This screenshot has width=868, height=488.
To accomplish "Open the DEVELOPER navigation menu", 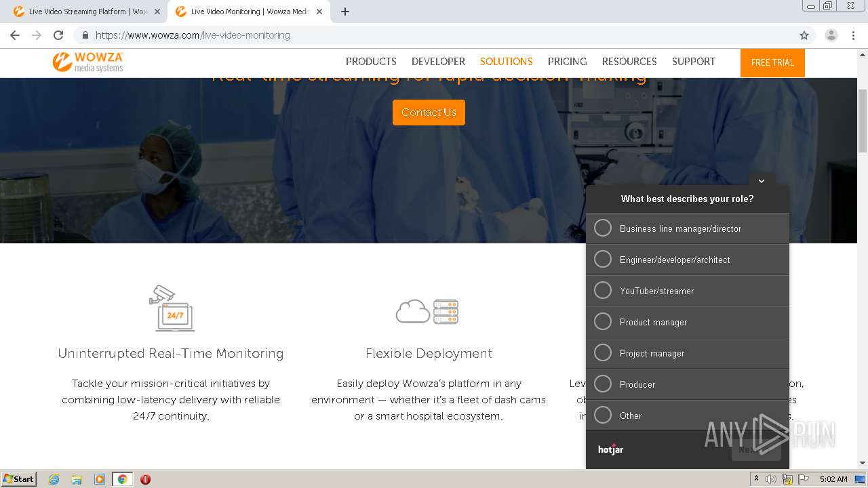I will pos(438,62).
